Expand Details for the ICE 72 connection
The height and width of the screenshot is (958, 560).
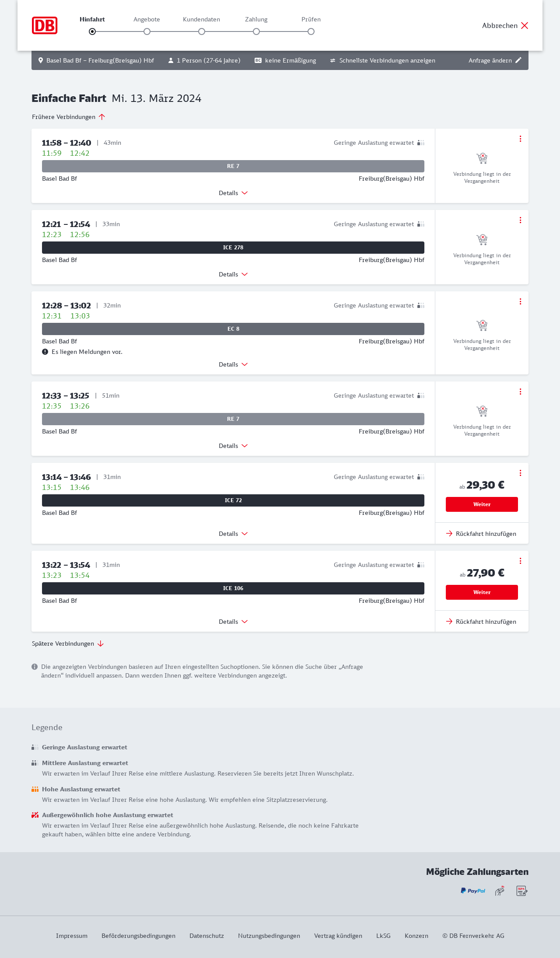[x=233, y=534]
